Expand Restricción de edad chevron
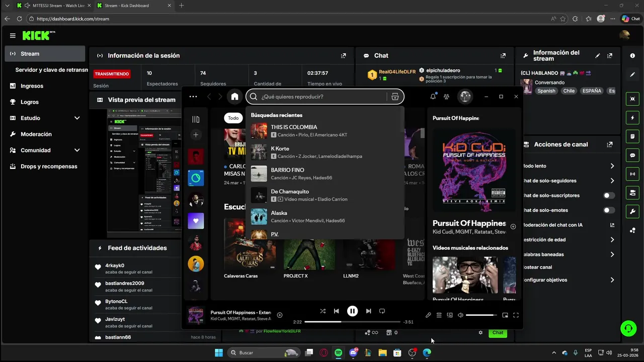The width and height of the screenshot is (644, 362). [612, 240]
